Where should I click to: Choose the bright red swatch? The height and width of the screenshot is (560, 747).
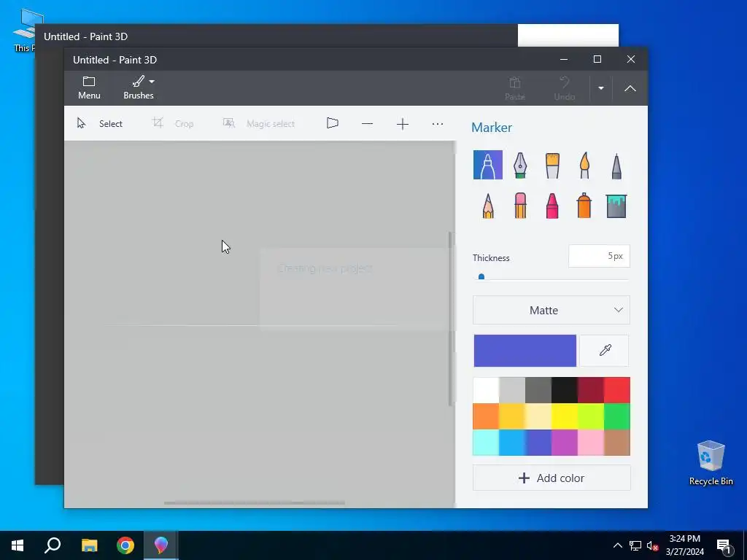[x=617, y=390]
